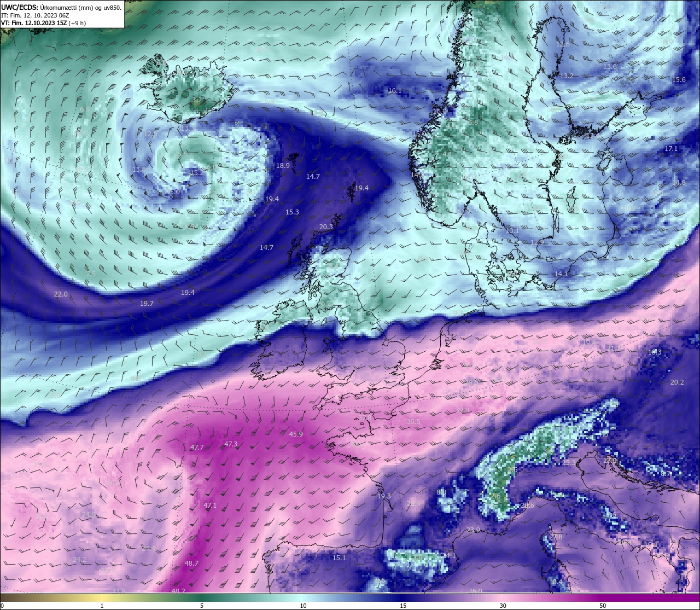The height and width of the screenshot is (610, 700).
Task: Click the 30 tick on the color scale
Action: 503,606
